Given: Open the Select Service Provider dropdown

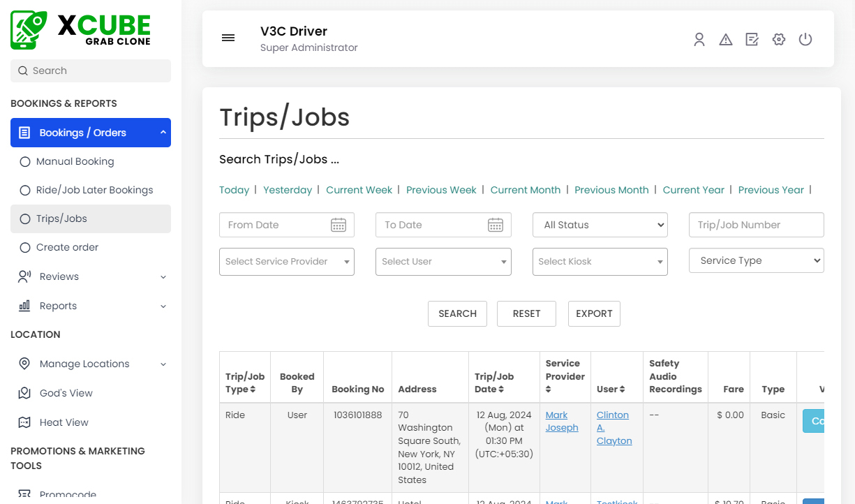Looking at the screenshot, I should 286,261.
